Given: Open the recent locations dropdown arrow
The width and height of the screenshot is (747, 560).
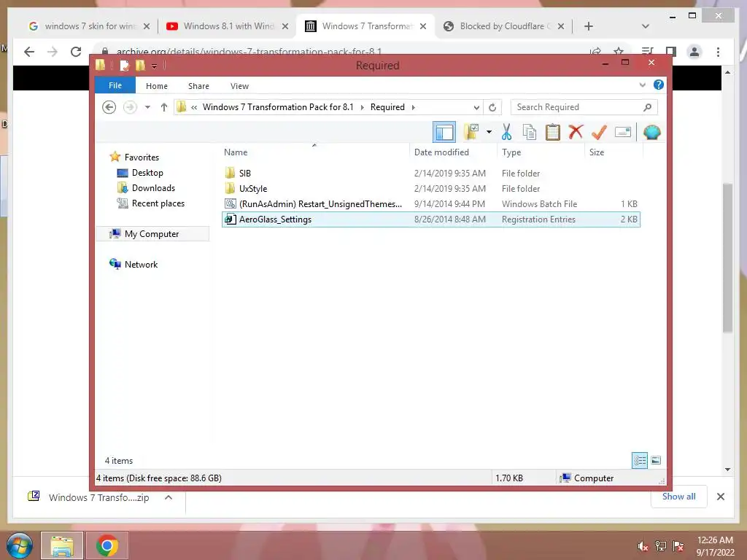Looking at the screenshot, I should click(147, 107).
